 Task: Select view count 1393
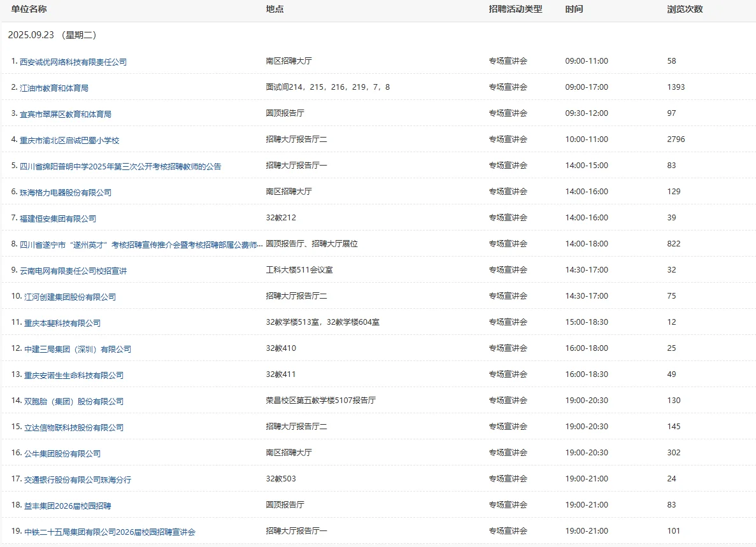click(x=676, y=87)
